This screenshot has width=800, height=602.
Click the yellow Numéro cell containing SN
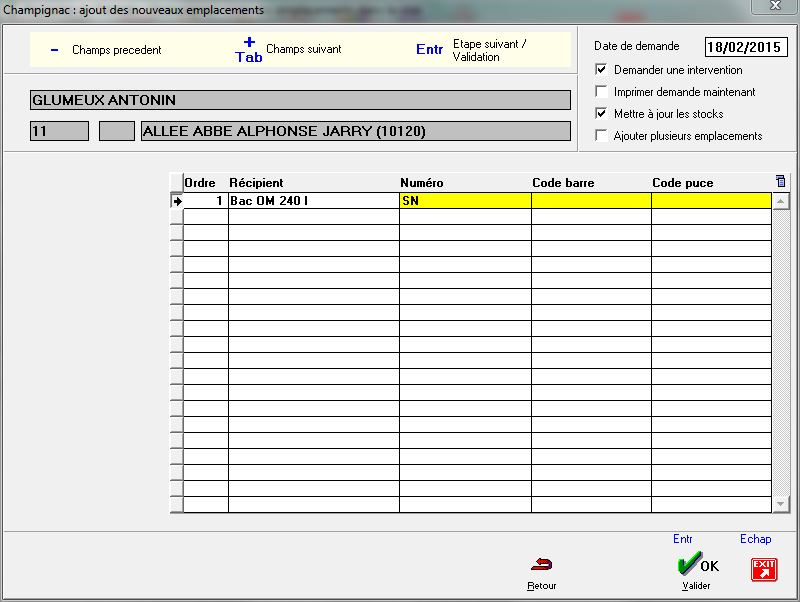pos(464,201)
